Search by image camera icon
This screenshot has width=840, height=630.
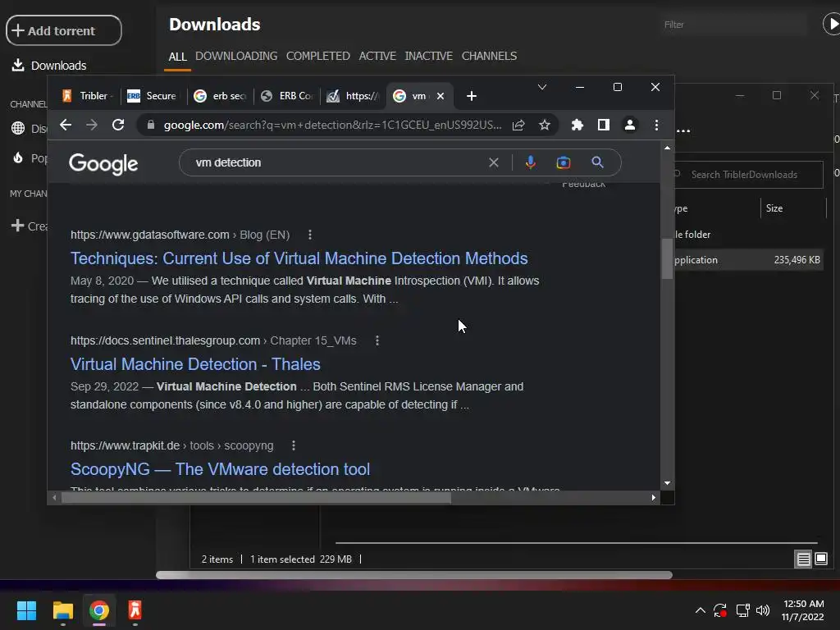(563, 162)
